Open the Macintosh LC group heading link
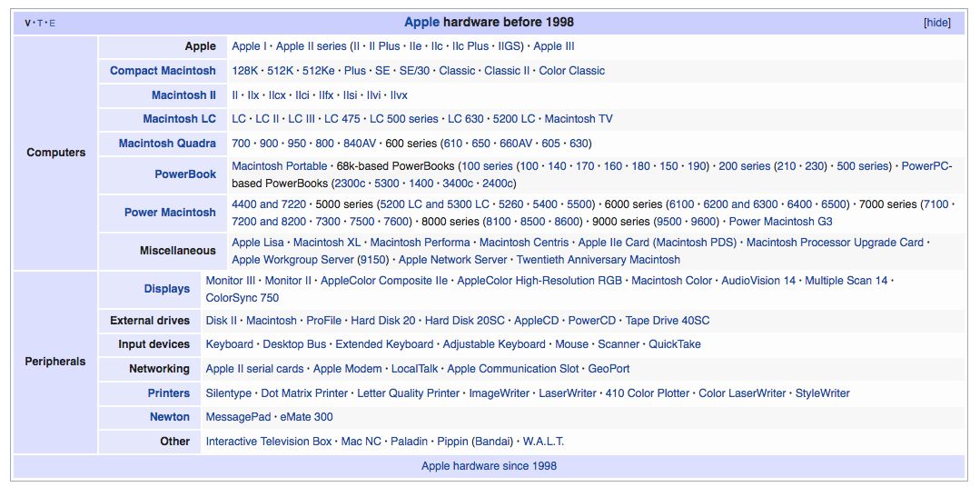The image size is (980, 487). tap(179, 119)
